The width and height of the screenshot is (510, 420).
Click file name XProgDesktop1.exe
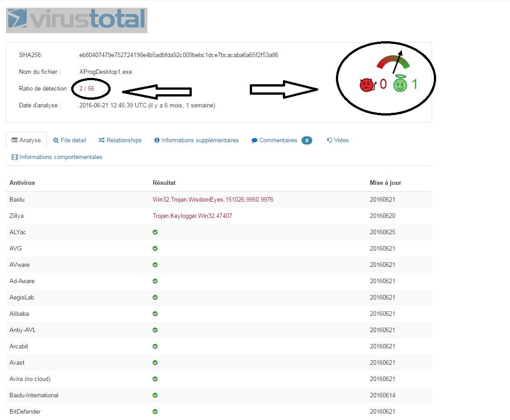(106, 72)
